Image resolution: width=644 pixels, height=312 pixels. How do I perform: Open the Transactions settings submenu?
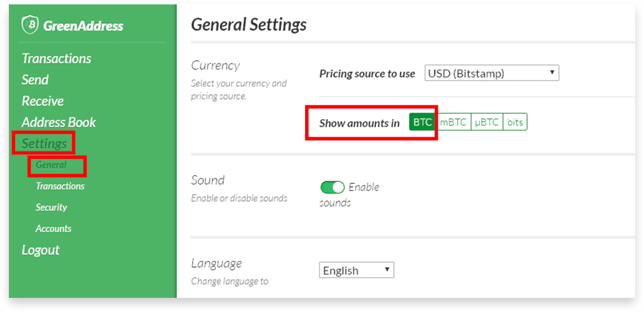[60, 186]
